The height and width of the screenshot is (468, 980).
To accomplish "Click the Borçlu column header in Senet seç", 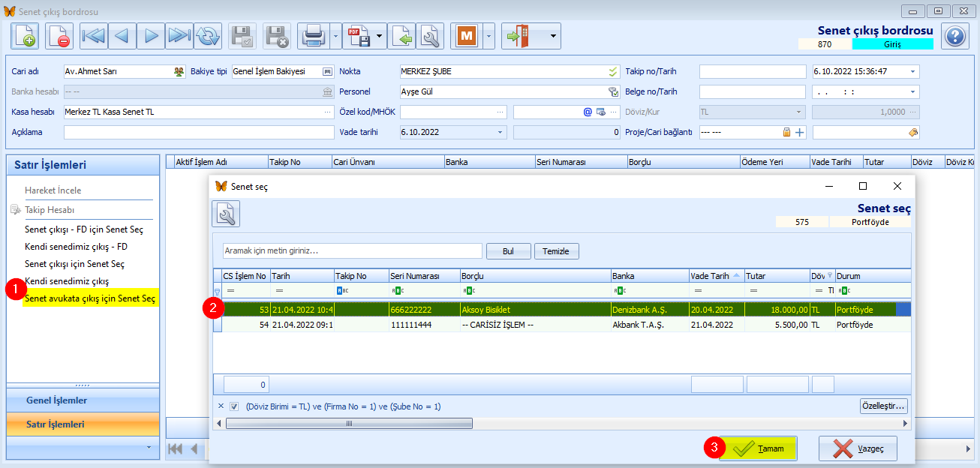I will point(535,276).
